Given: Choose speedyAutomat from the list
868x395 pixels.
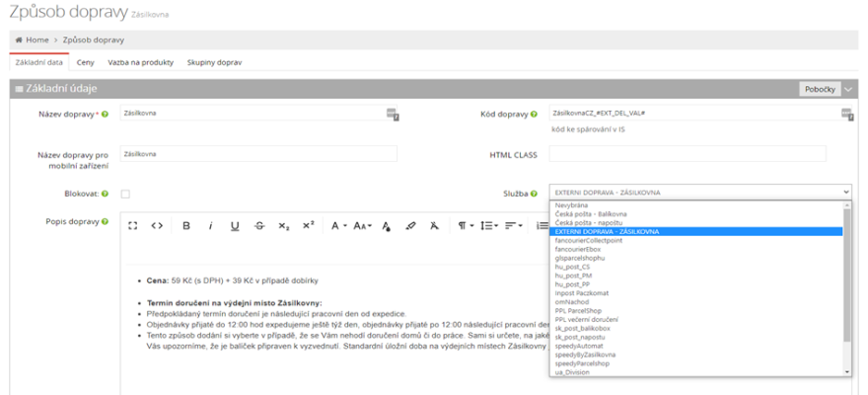Looking at the screenshot, I should click(696, 346).
